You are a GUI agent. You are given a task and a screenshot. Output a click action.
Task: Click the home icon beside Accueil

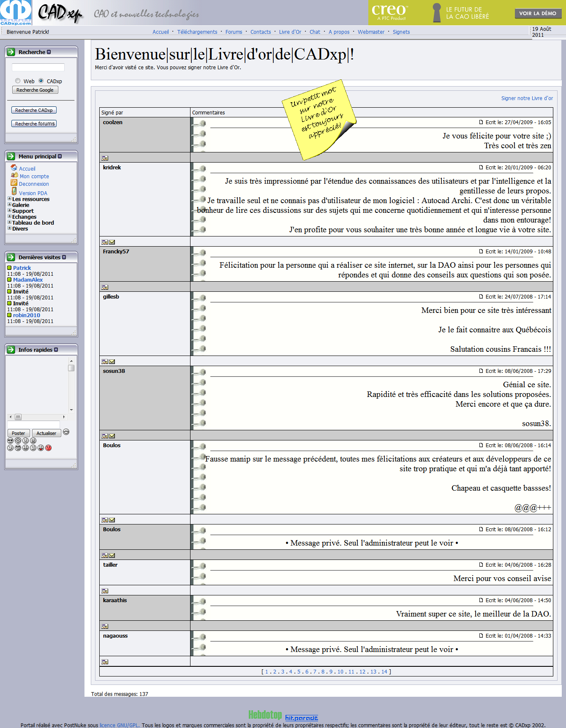click(14, 168)
